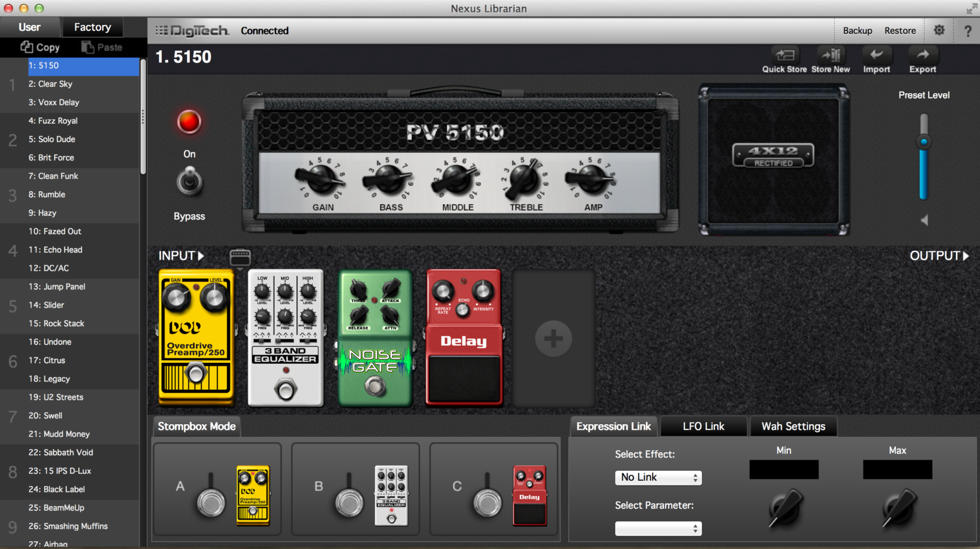Click the Store New icon
Image resolution: width=980 pixels, height=549 pixels.
click(x=831, y=55)
